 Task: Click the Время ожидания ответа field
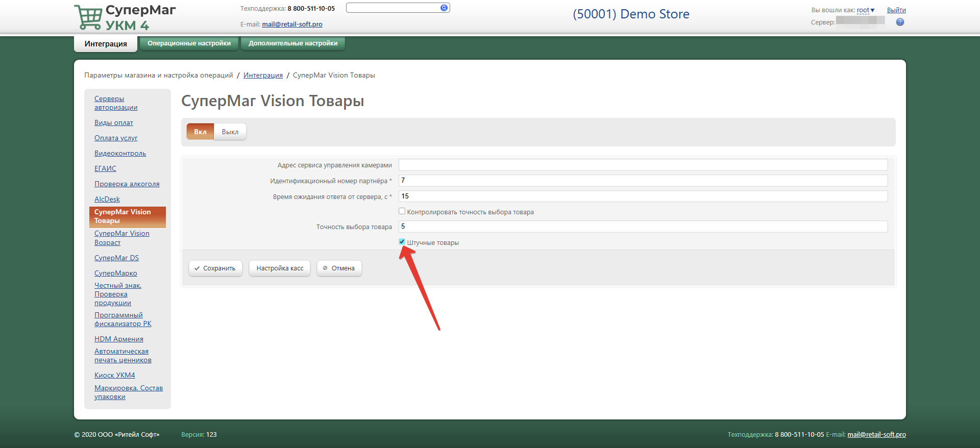coord(643,196)
